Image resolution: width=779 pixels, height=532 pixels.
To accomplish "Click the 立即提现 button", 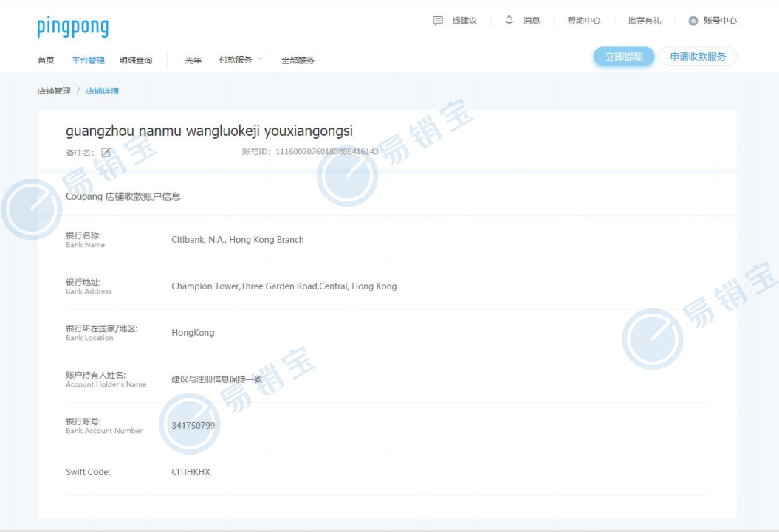I will [x=623, y=57].
